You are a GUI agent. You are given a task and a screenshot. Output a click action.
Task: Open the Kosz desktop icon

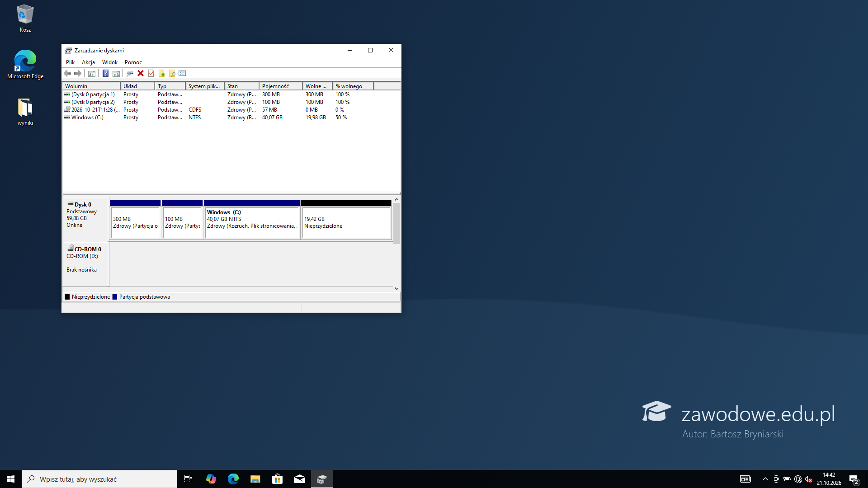coord(25,19)
